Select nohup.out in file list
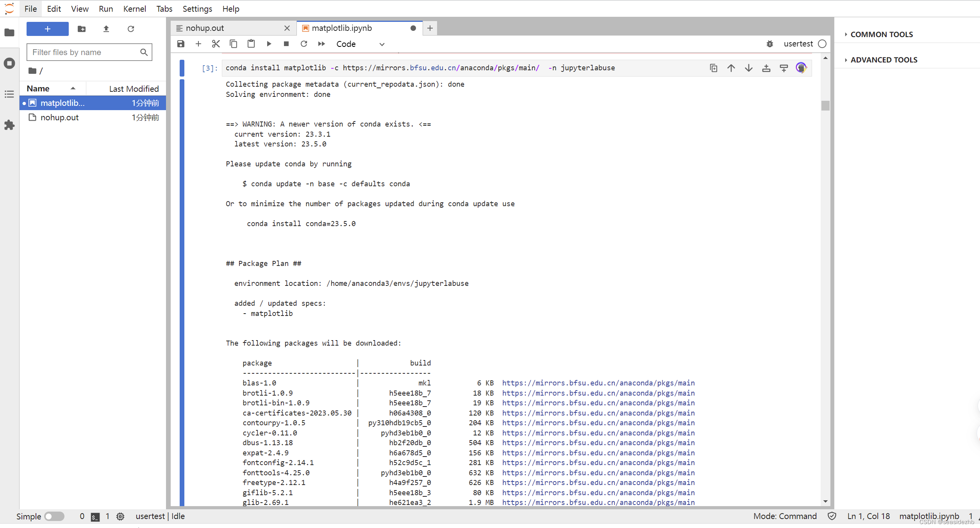Viewport: 980px width, 528px height. coord(93,118)
